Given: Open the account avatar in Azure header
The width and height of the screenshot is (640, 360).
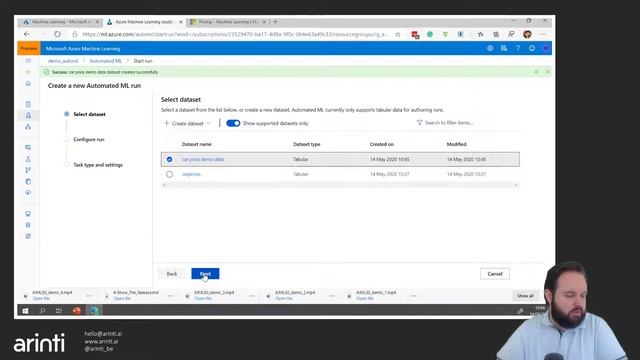Looking at the screenshot, I should pos(546,48).
